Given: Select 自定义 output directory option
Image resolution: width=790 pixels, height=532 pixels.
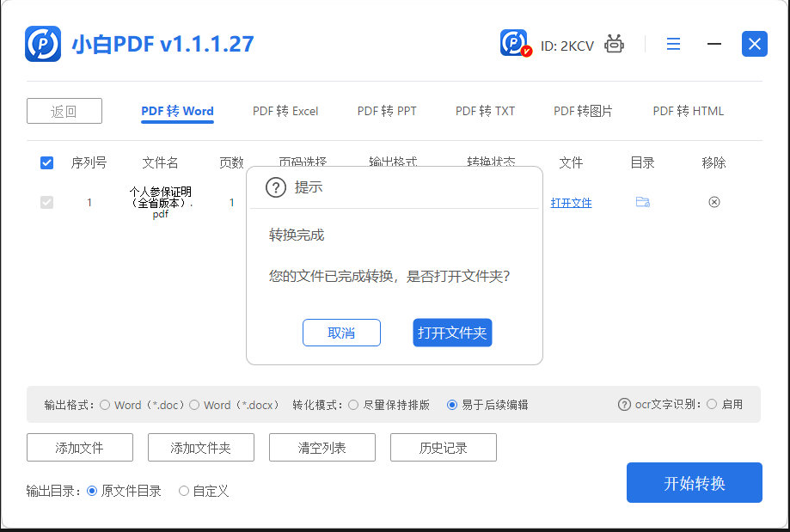Looking at the screenshot, I should [x=184, y=491].
